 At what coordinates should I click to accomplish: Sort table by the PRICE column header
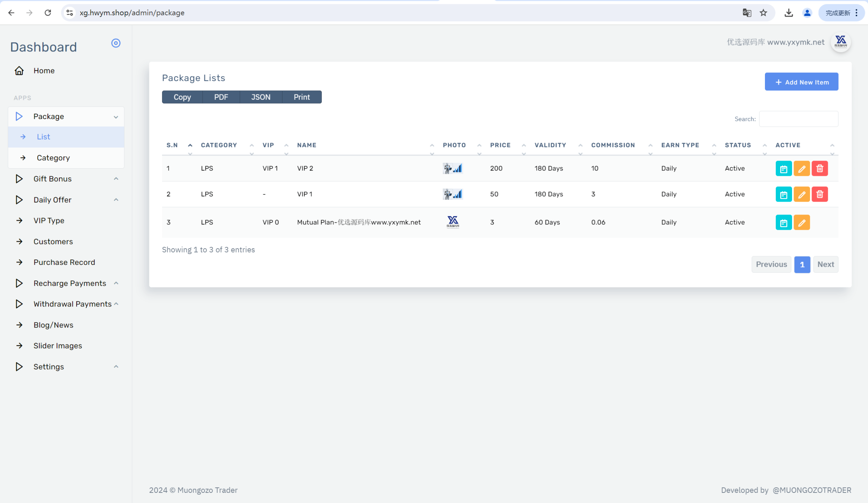(500, 145)
